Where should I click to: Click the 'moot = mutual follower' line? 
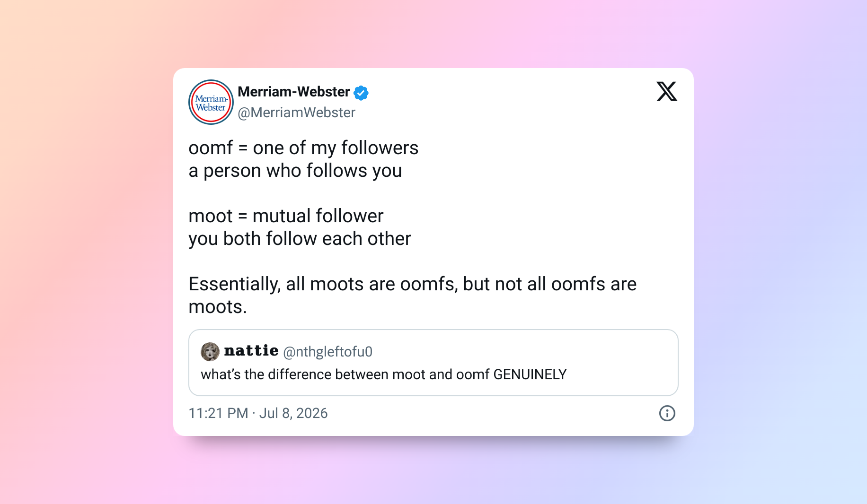(x=286, y=216)
